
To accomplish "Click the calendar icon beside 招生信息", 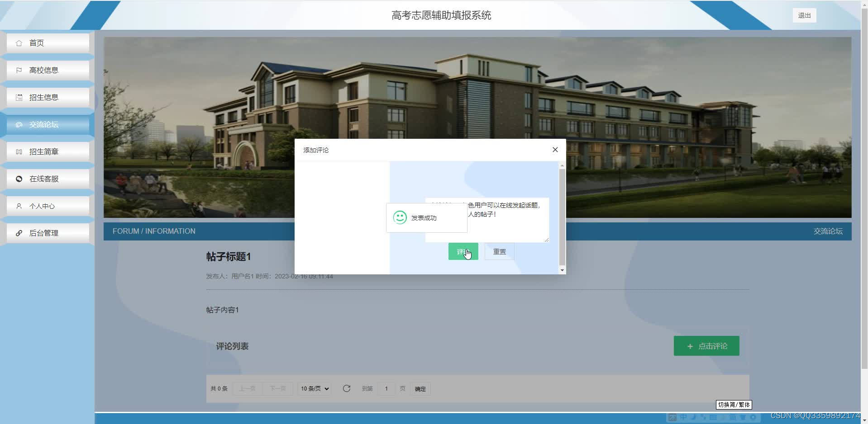I will (19, 98).
